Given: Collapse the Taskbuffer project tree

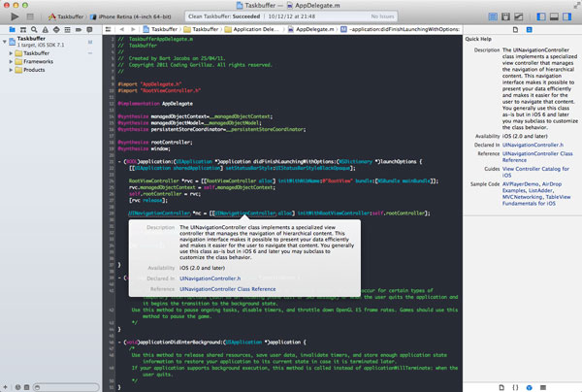Looking at the screenshot, I should pos(5,42).
